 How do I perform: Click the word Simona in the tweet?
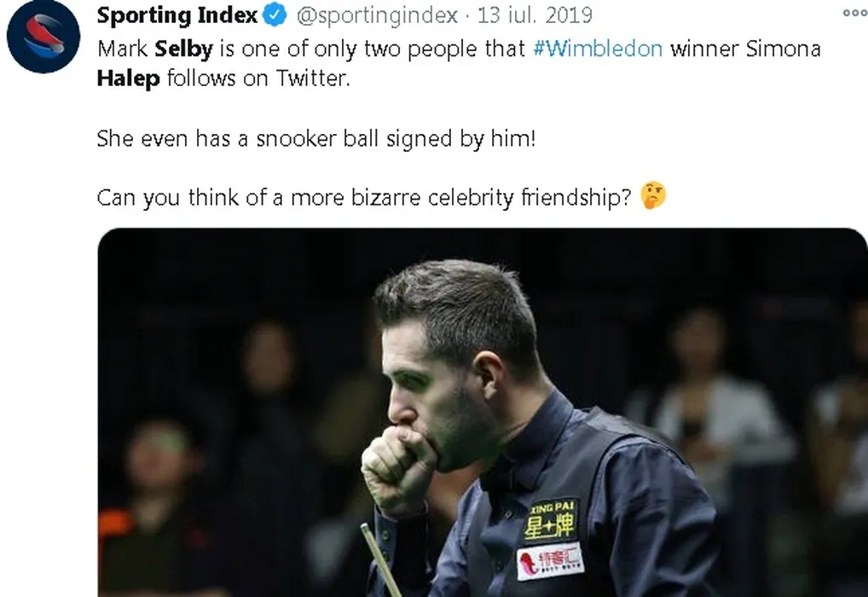pyautogui.click(x=783, y=49)
